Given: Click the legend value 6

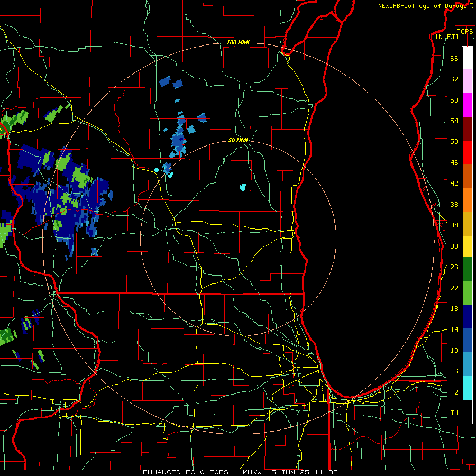Looking at the screenshot, I should tap(456, 371).
